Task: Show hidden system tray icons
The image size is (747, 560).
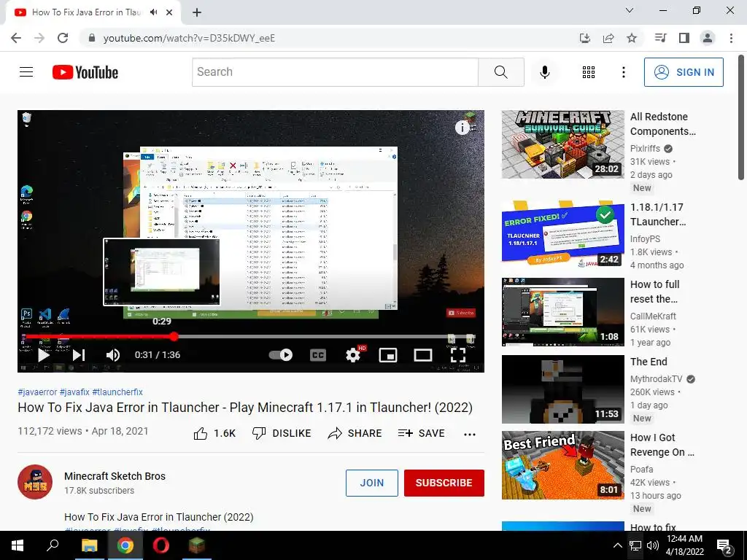Action: click(617, 545)
